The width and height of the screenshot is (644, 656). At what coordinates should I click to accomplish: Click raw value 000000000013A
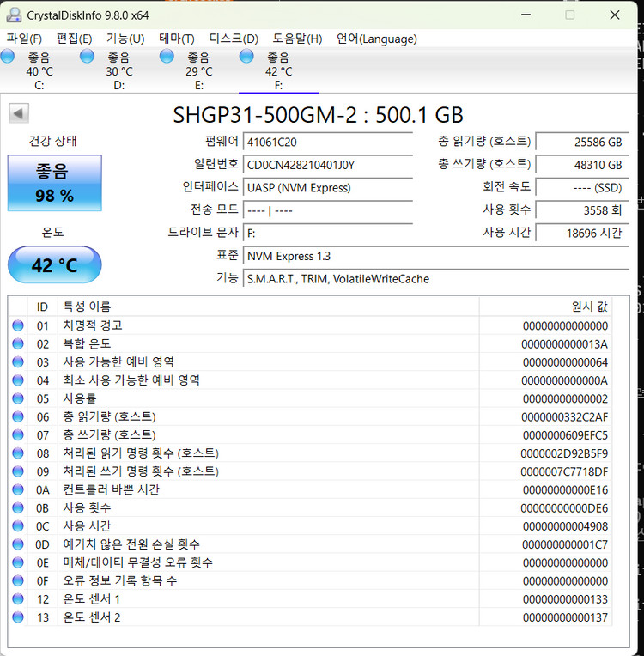(564, 344)
